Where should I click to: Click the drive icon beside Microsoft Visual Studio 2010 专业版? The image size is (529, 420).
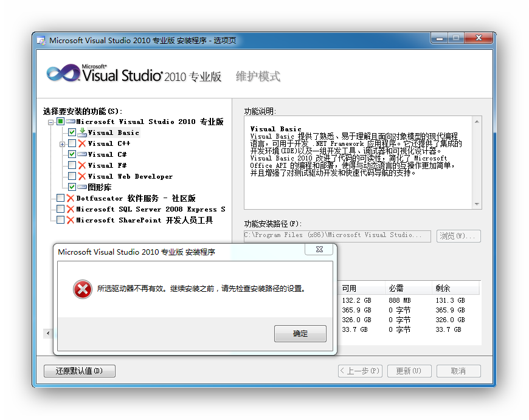coord(71,122)
